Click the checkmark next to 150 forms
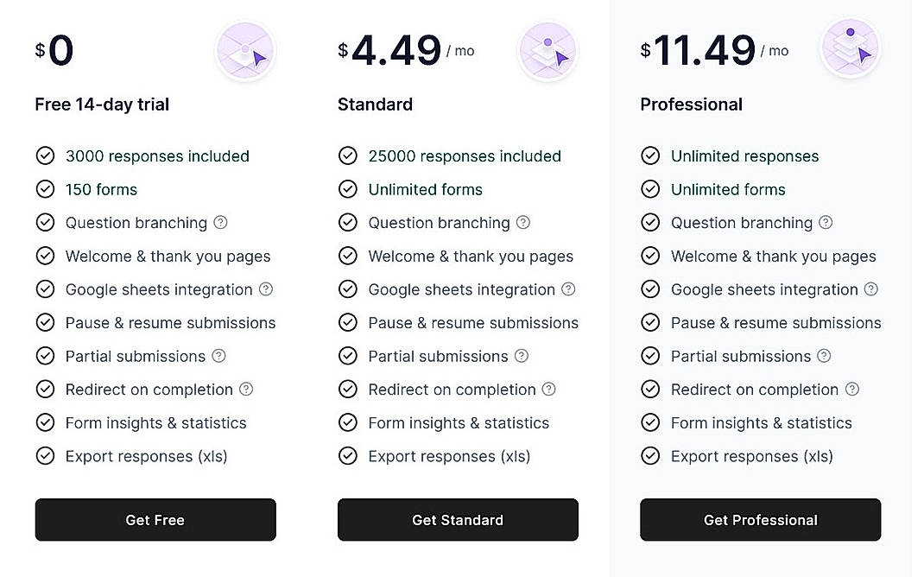 45,189
